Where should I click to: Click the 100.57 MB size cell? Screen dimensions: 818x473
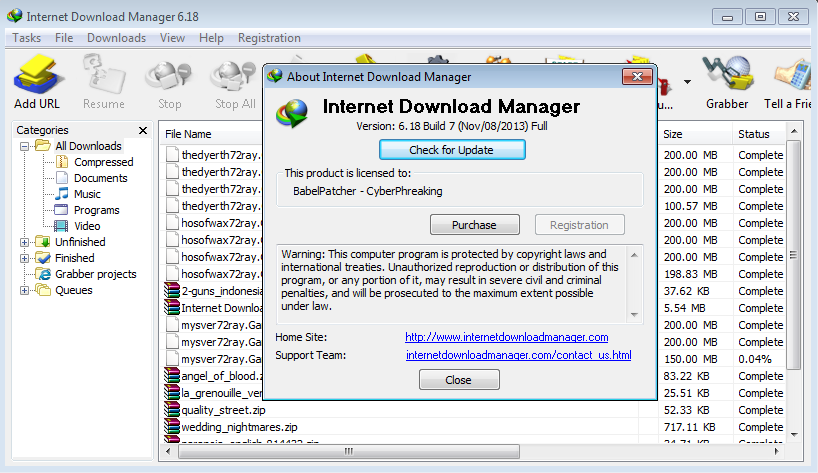691,206
